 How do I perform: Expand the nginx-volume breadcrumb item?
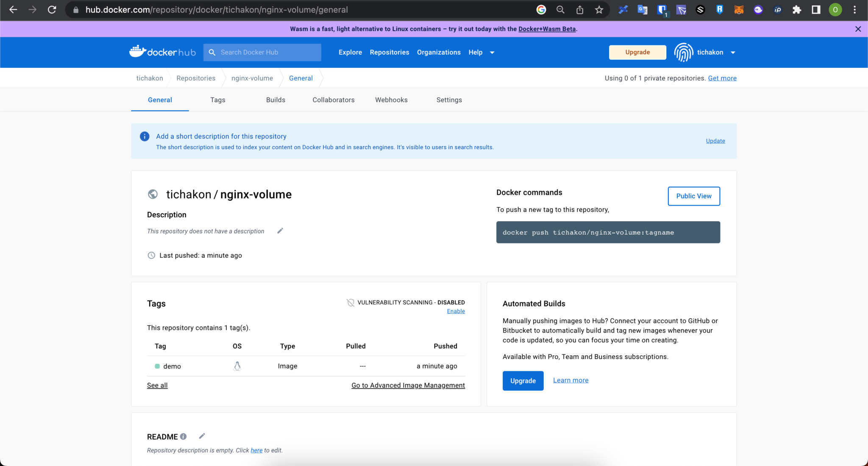tap(252, 78)
